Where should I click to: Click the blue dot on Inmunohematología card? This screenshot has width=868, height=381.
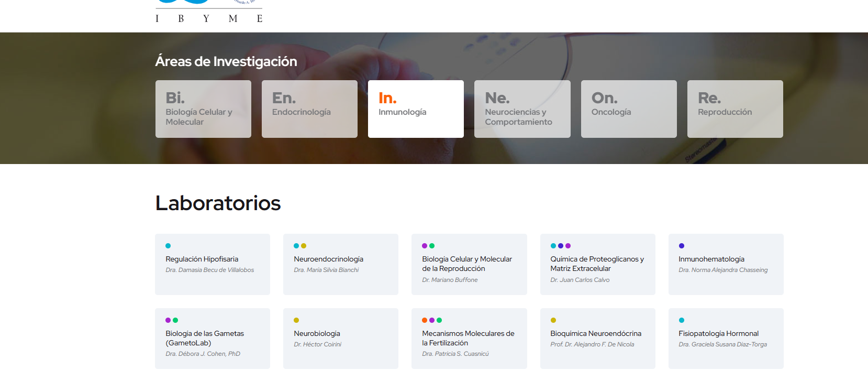[682, 246]
